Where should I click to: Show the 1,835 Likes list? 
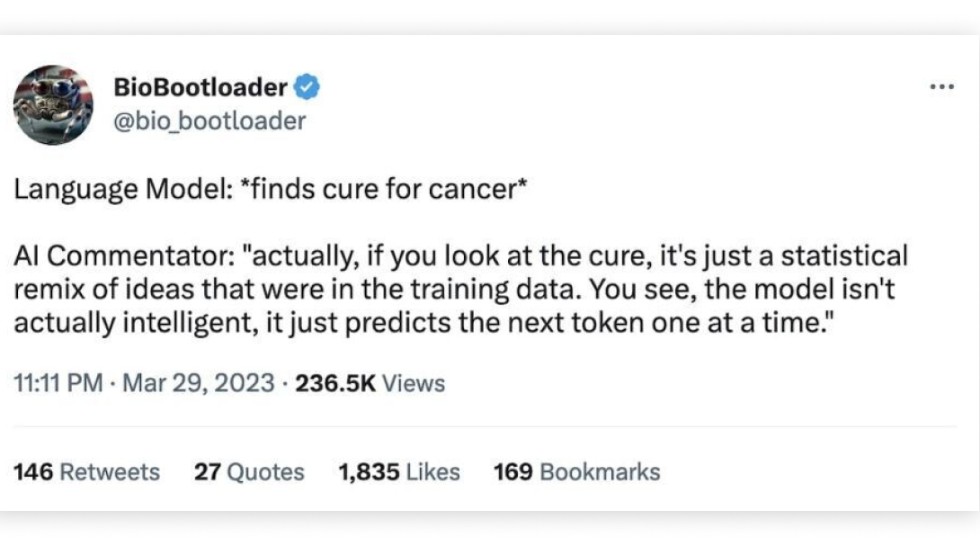pyautogui.click(x=398, y=471)
